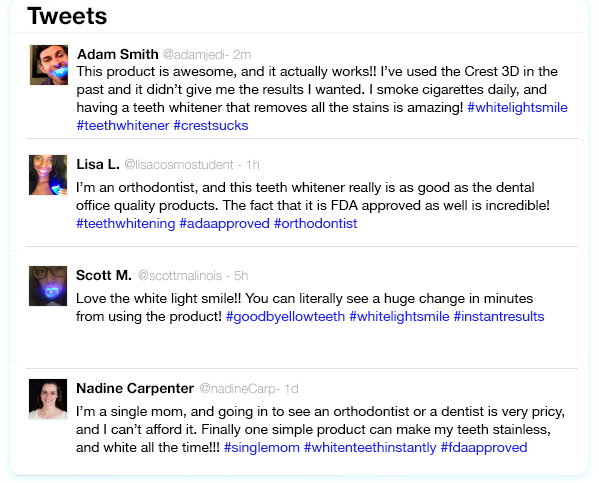599x483 pixels.
Task: Click the Tweets heading
Action: tap(67, 16)
